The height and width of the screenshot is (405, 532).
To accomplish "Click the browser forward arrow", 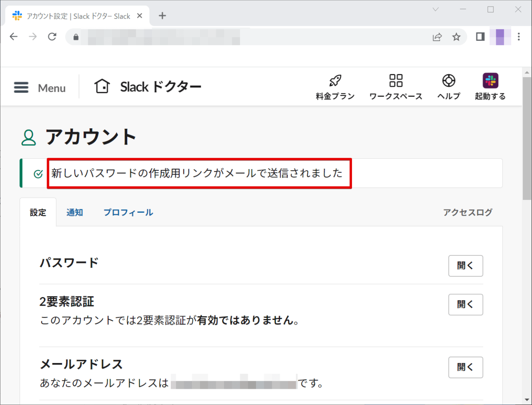I will click(x=33, y=37).
